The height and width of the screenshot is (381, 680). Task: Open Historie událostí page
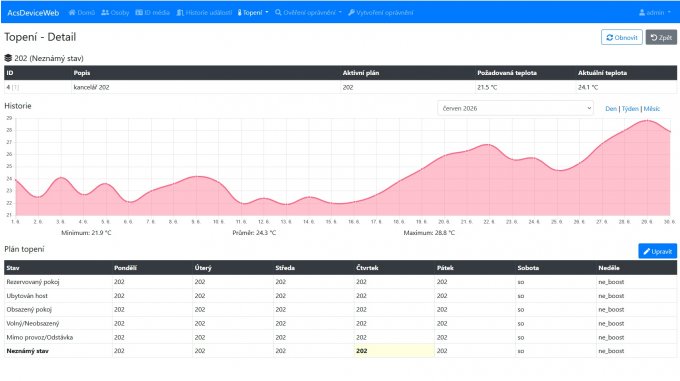pos(204,13)
